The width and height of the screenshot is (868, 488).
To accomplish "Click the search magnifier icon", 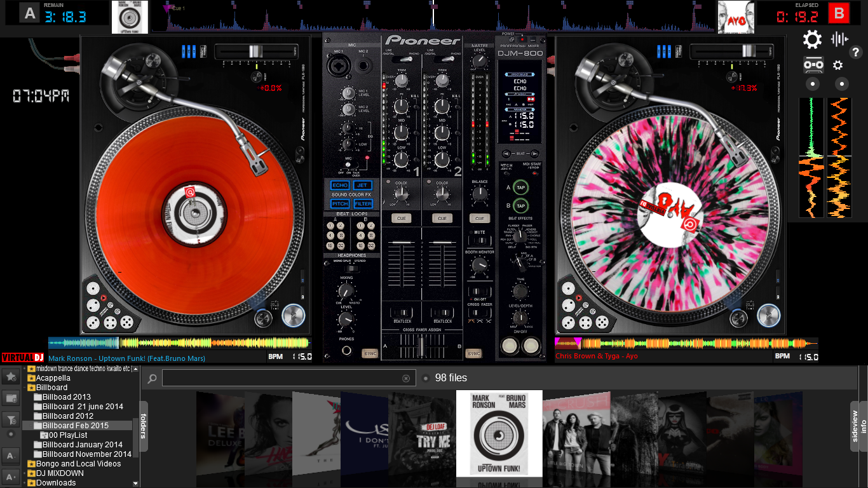I will 152,378.
